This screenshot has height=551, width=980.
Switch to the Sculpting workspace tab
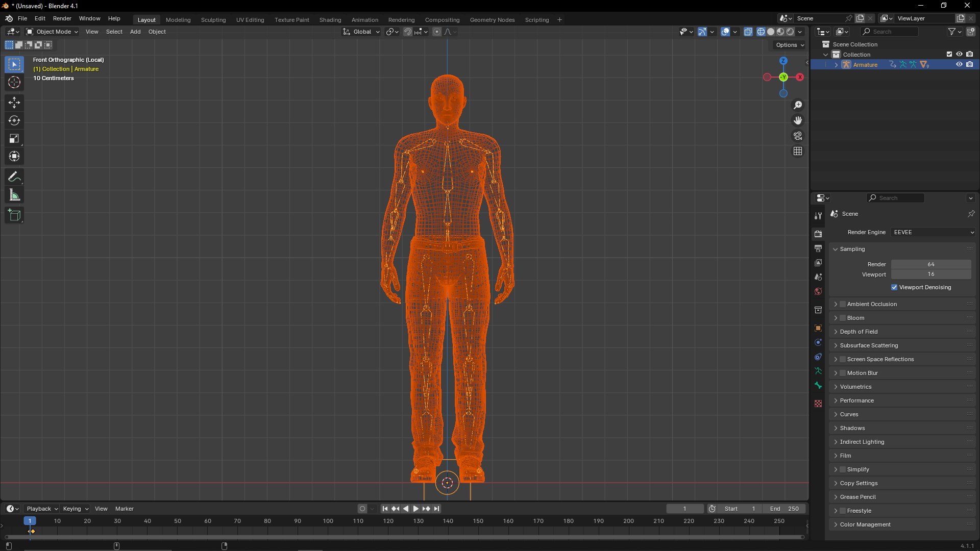pos(213,20)
